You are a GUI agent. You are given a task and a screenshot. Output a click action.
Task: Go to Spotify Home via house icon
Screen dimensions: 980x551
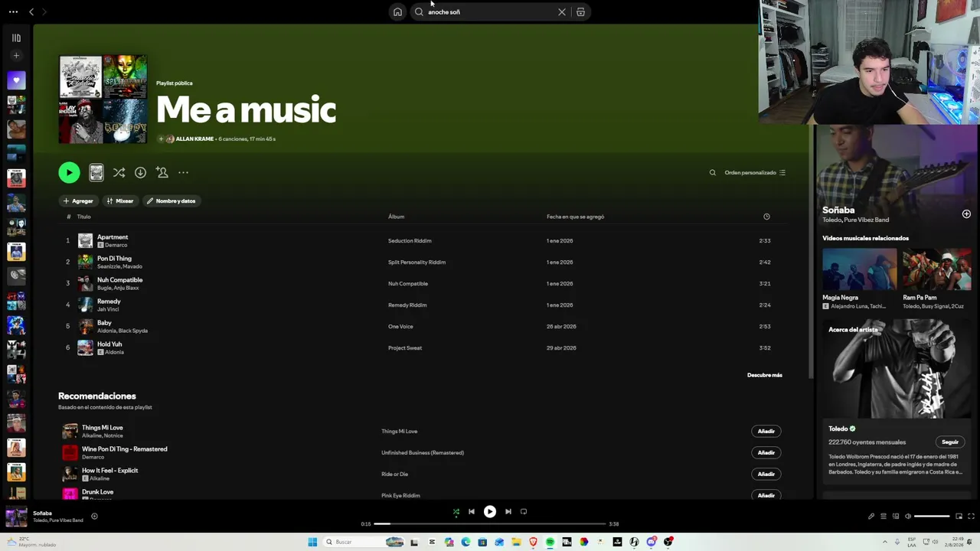(397, 12)
